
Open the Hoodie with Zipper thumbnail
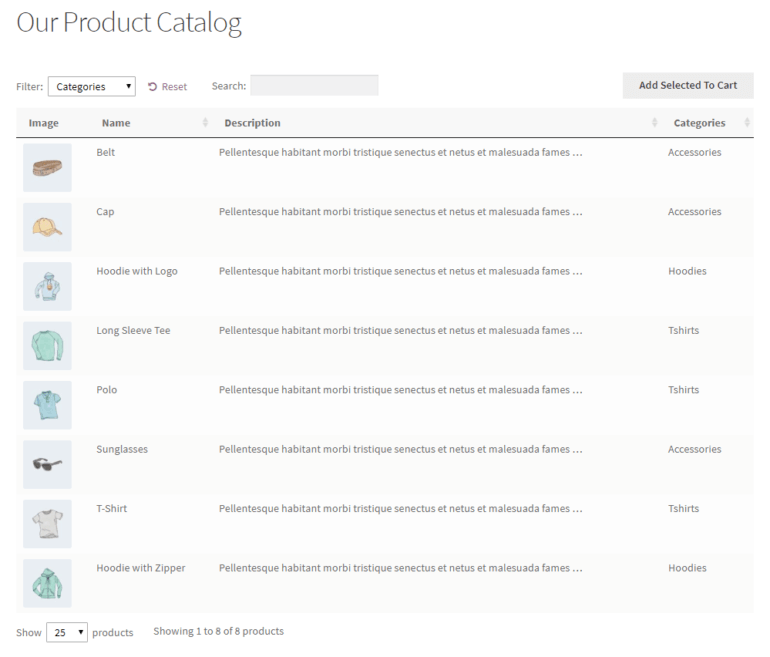click(47, 583)
